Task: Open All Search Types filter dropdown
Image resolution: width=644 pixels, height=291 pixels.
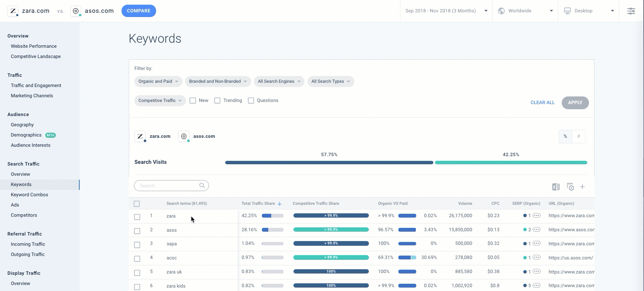Action: 331,81
